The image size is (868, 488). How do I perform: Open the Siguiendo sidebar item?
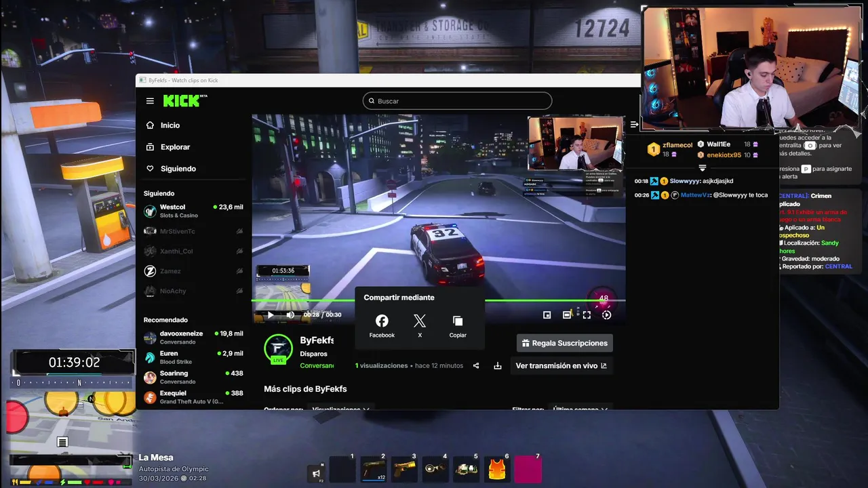click(x=171, y=169)
